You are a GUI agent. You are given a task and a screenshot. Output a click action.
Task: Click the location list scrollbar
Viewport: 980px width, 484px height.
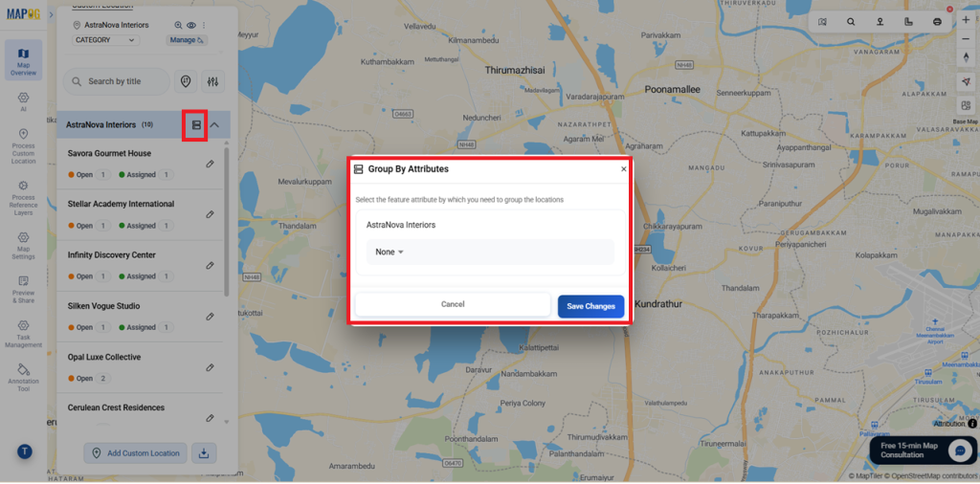pyautogui.click(x=226, y=222)
